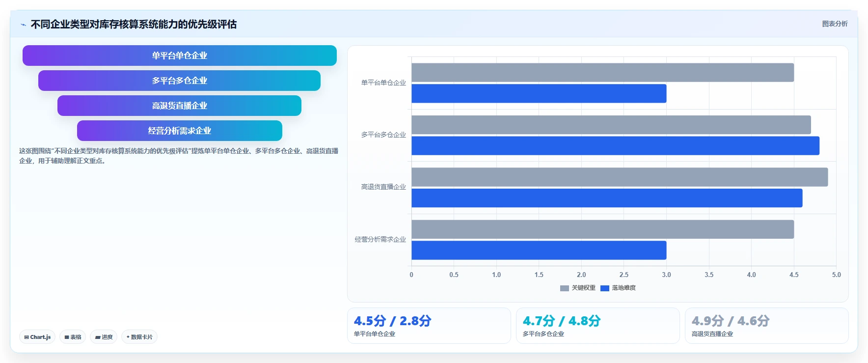Click the 表格 tag chip
Viewport: 868px width, 363px height.
(73, 337)
